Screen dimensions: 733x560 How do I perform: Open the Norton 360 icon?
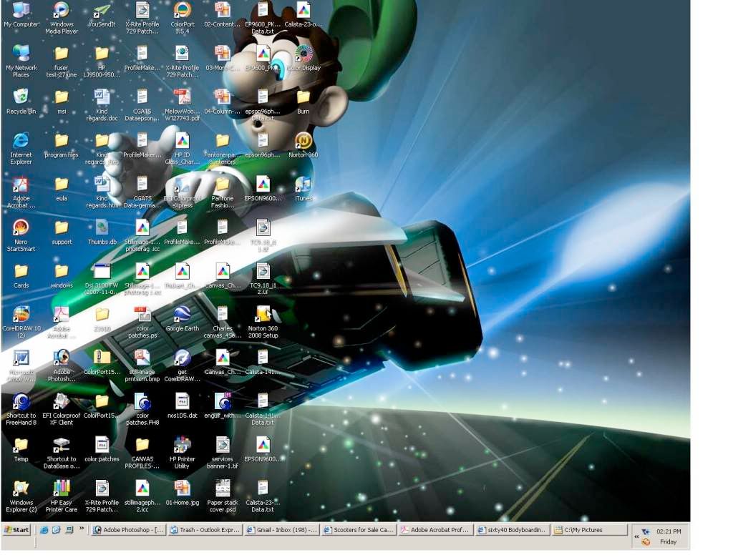click(x=303, y=145)
